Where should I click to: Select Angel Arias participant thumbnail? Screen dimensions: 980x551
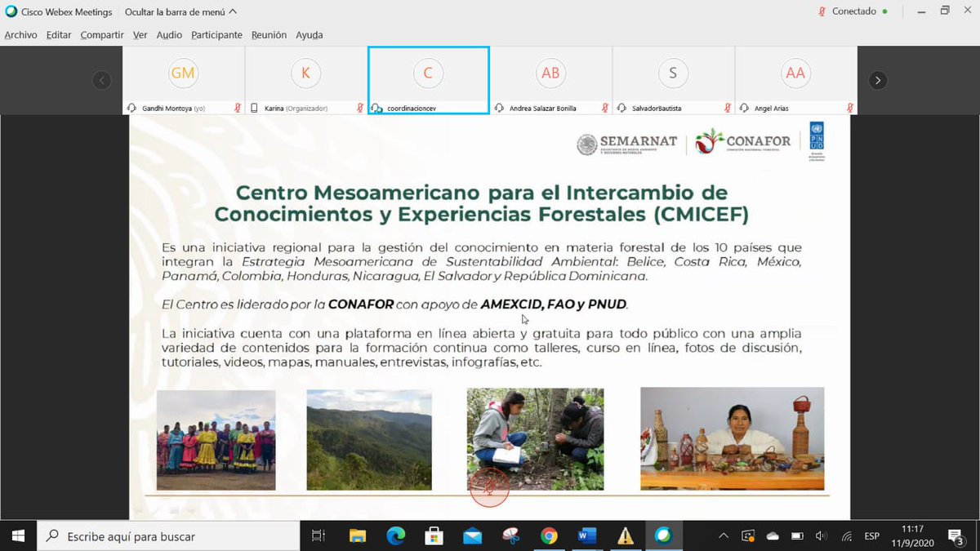point(795,80)
